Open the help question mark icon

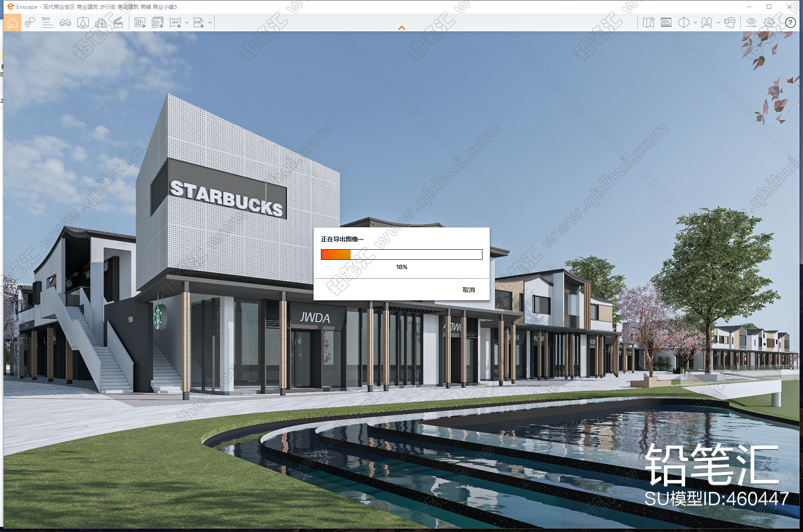coord(790,22)
